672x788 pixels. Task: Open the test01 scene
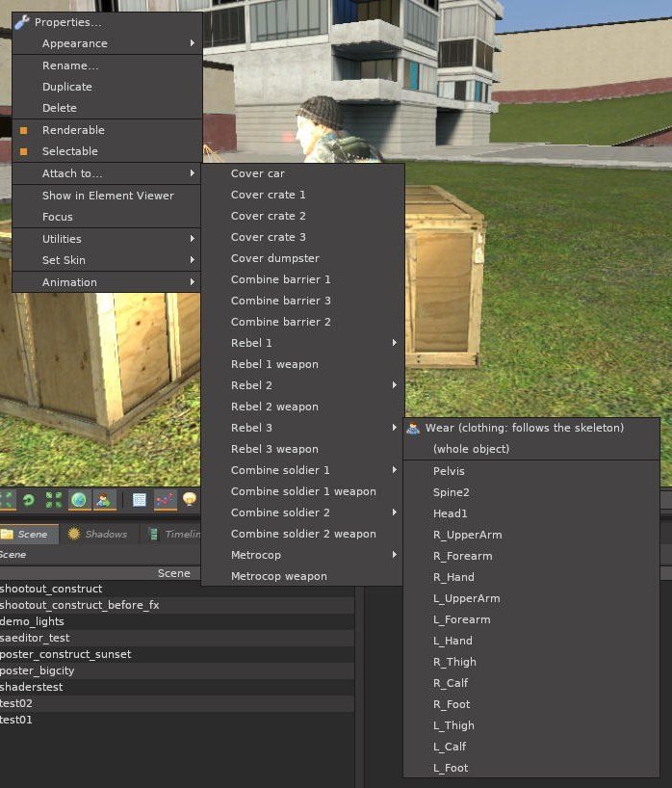coord(177,720)
